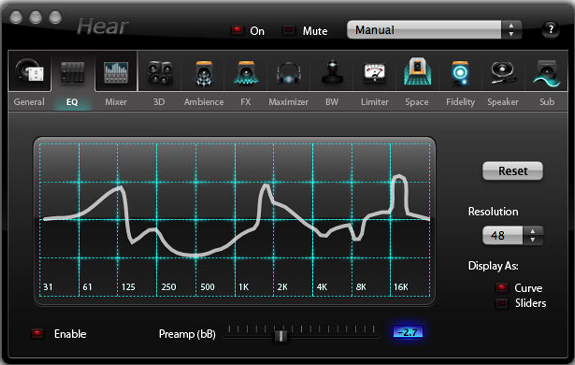The height and width of the screenshot is (365, 575).
Task: Select the Sub wave icon
Action: point(546,73)
